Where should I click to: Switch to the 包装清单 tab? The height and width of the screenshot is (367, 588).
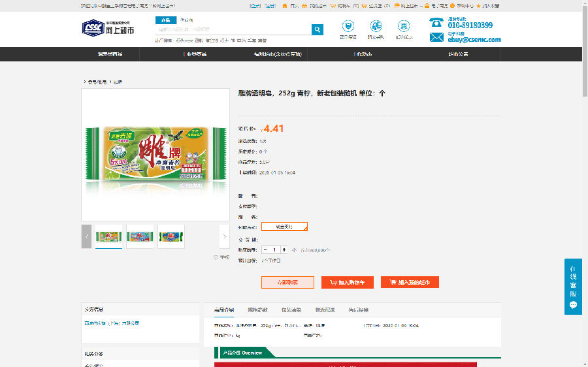point(291,310)
